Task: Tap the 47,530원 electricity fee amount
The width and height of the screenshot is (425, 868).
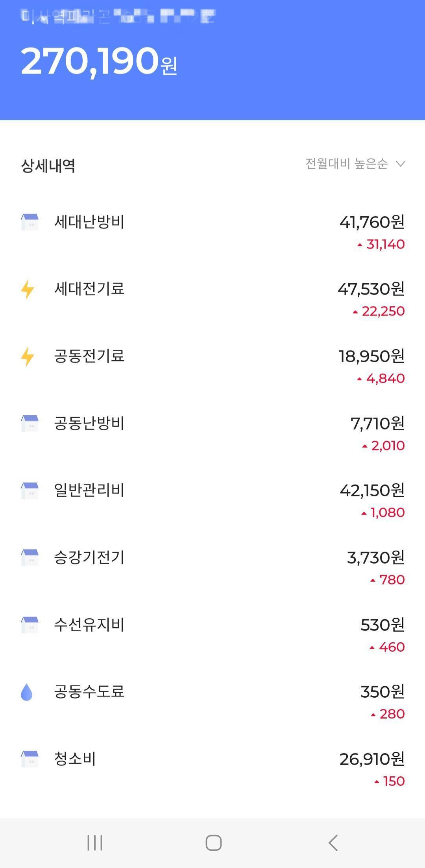Action: pos(371,289)
